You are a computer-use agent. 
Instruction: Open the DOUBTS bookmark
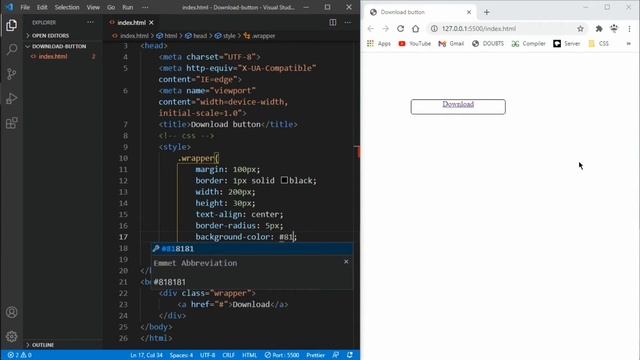(488, 44)
